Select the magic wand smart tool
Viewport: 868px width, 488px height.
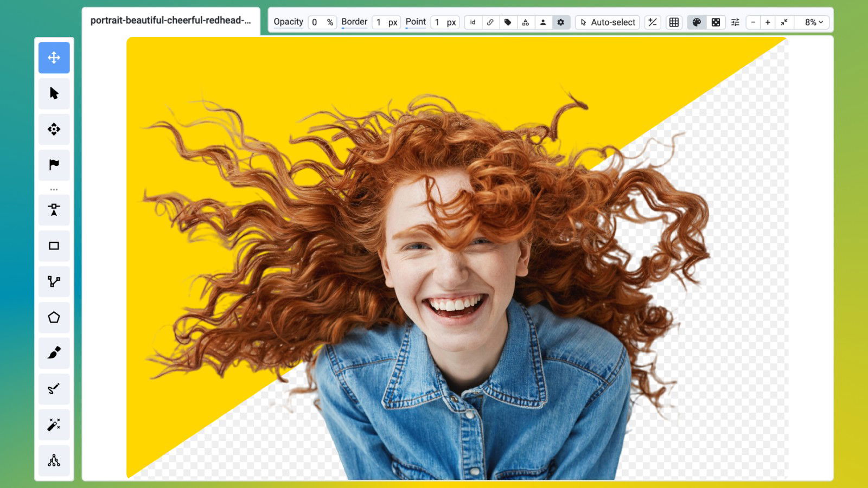click(x=54, y=425)
